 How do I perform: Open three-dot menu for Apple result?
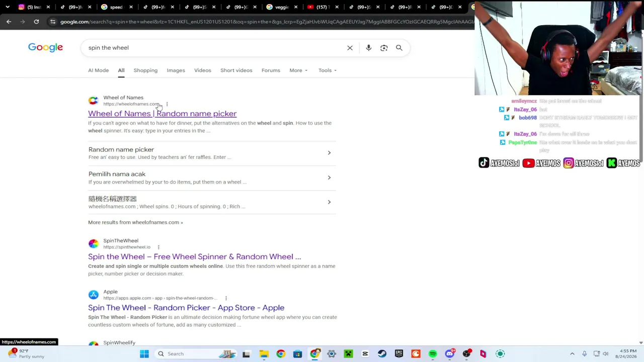pos(226,298)
